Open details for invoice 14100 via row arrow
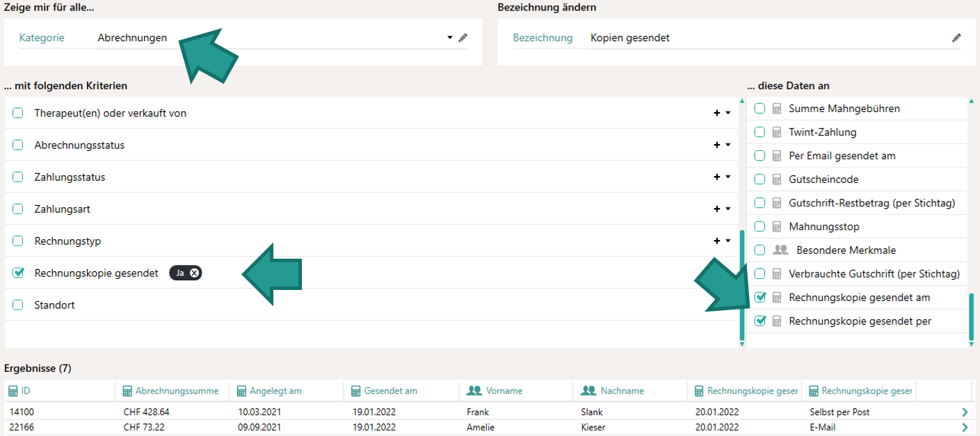This screenshot has height=436, width=980. click(x=964, y=412)
